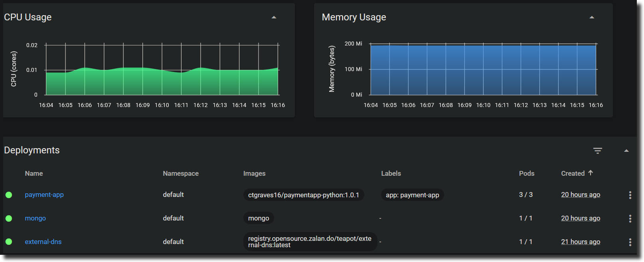Viewport: 644px width, 262px height.
Task: Click the default namespace of mongo
Action: [x=173, y=218]
